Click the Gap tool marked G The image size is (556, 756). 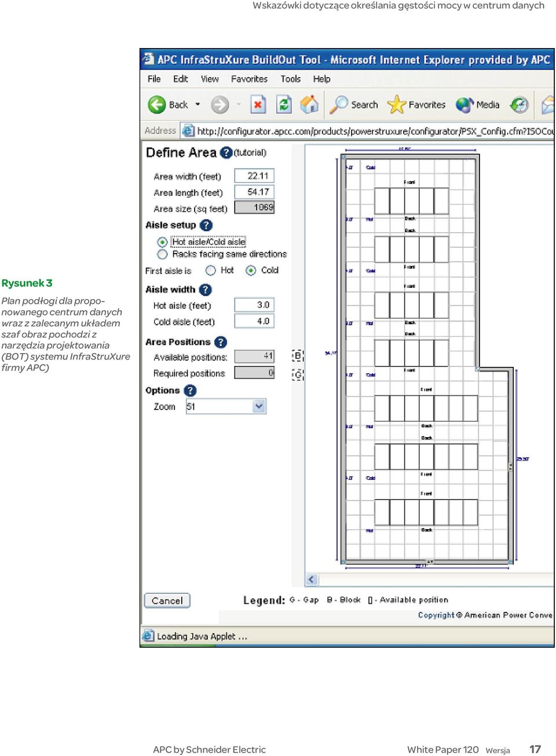[x=298, y=375]
